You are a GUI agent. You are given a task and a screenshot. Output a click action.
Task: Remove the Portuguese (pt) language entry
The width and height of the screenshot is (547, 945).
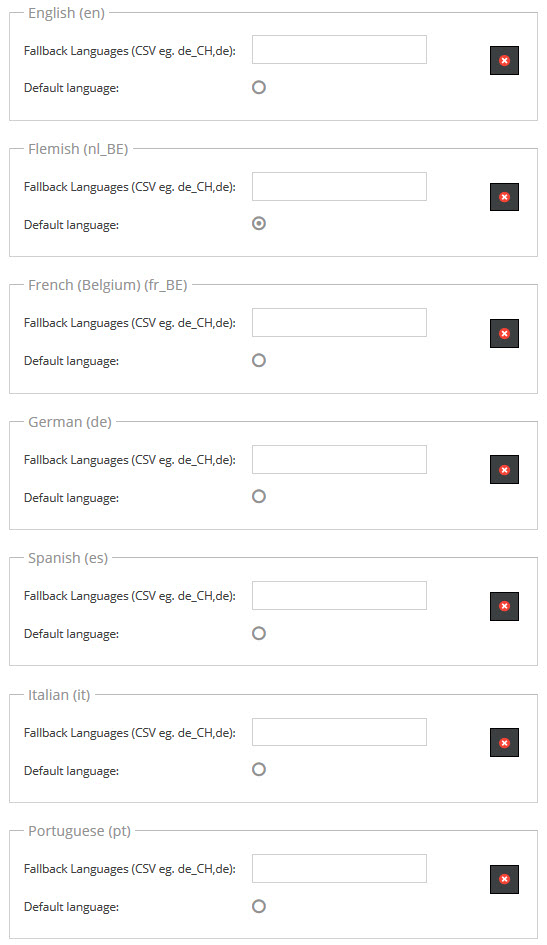504,879
